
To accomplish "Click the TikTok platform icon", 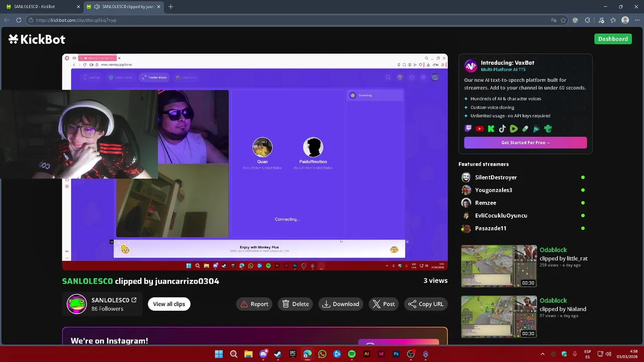I will tap(502, 129).
